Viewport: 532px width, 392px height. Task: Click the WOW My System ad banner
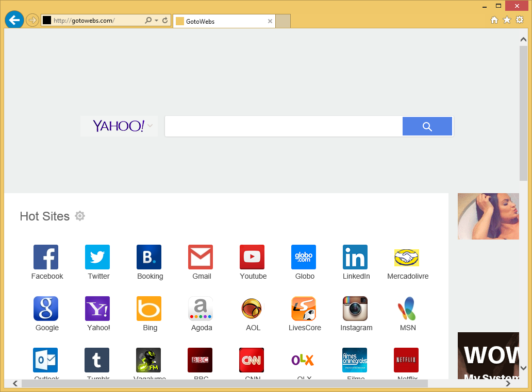click(488, 356)
